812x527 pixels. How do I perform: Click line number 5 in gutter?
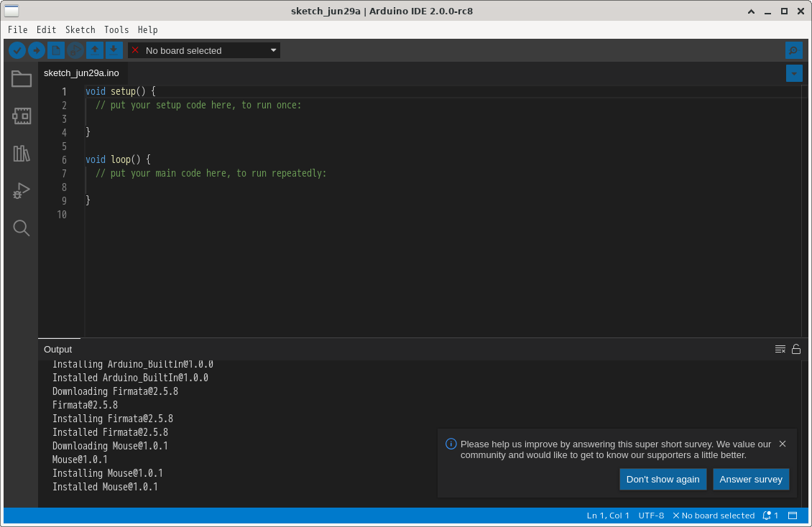tap(64, 146)
